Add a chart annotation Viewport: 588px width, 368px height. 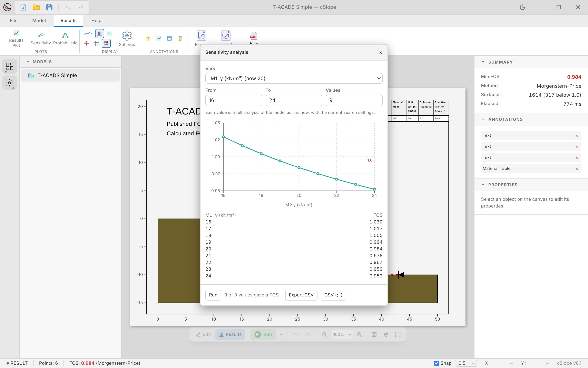[x=159, y=38]
